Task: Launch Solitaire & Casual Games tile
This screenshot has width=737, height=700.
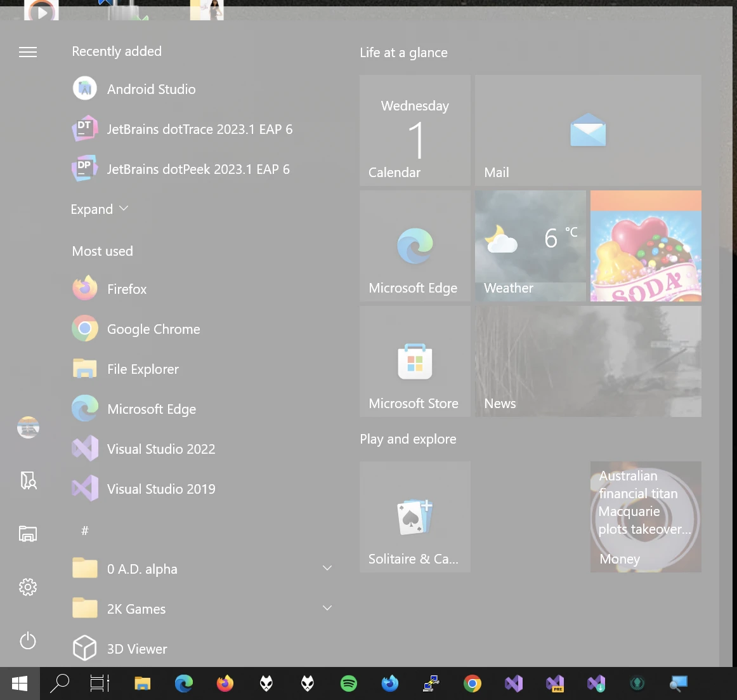Action: pos(415,517)
